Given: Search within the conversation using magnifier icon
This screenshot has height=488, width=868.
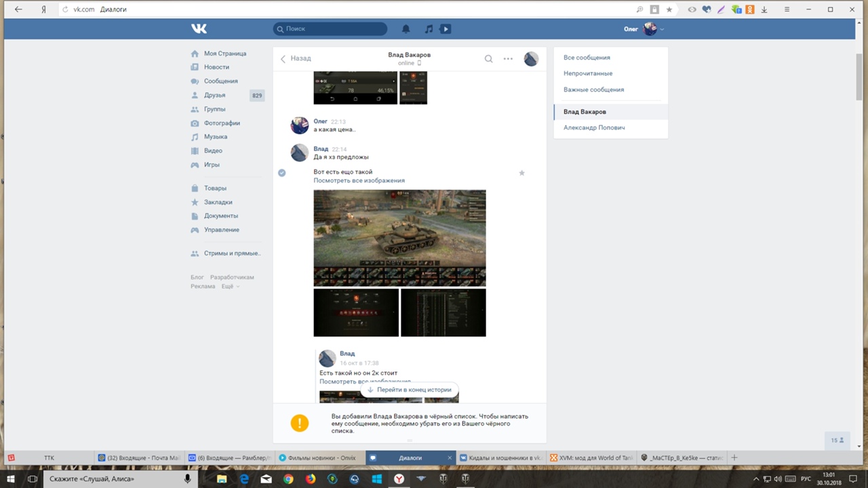Looking at the screenshot, I should tap(488, 59).
